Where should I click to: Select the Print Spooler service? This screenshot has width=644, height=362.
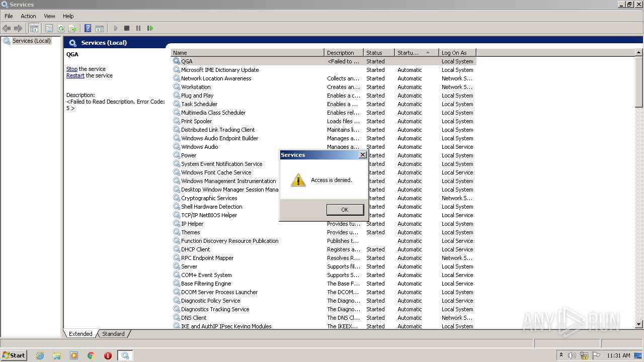point(323,121)
